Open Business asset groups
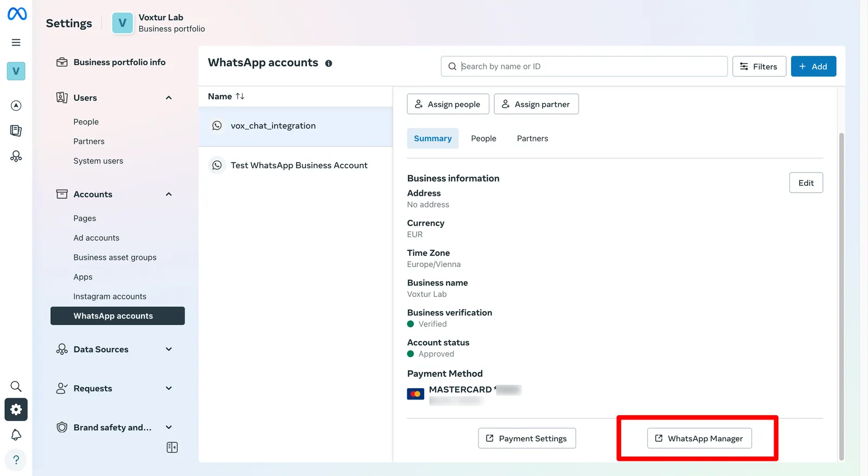 [x=115, y=258]
